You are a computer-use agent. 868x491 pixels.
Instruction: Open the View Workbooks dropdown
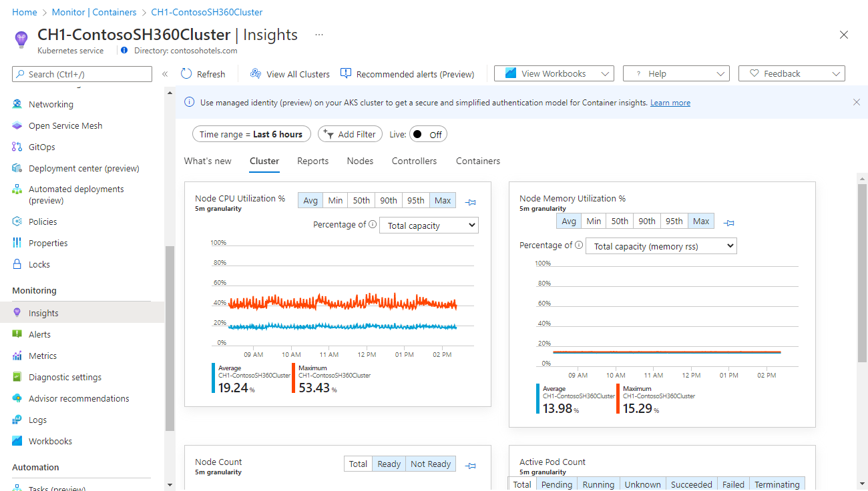click(554, 73)
